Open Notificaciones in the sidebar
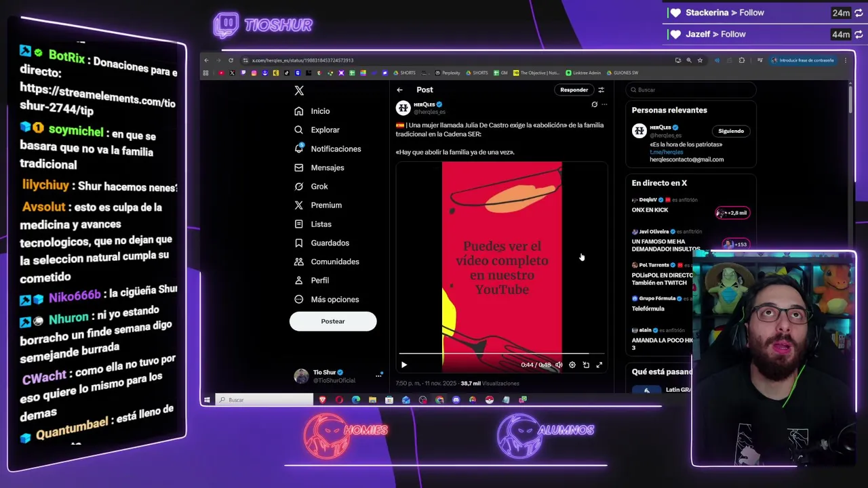 pyautogui.click(x=328, y=149)
